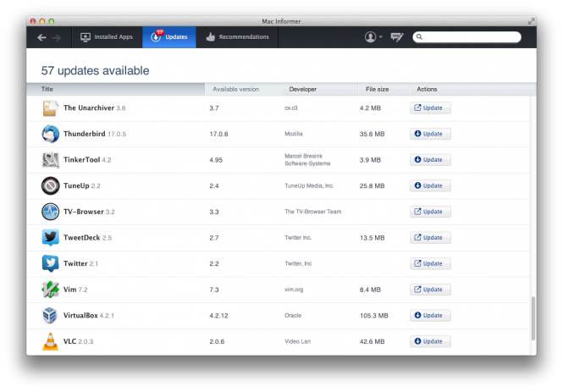Go back with the left arrow
Viewport: 563px width, 392px height.
point(41,37)
